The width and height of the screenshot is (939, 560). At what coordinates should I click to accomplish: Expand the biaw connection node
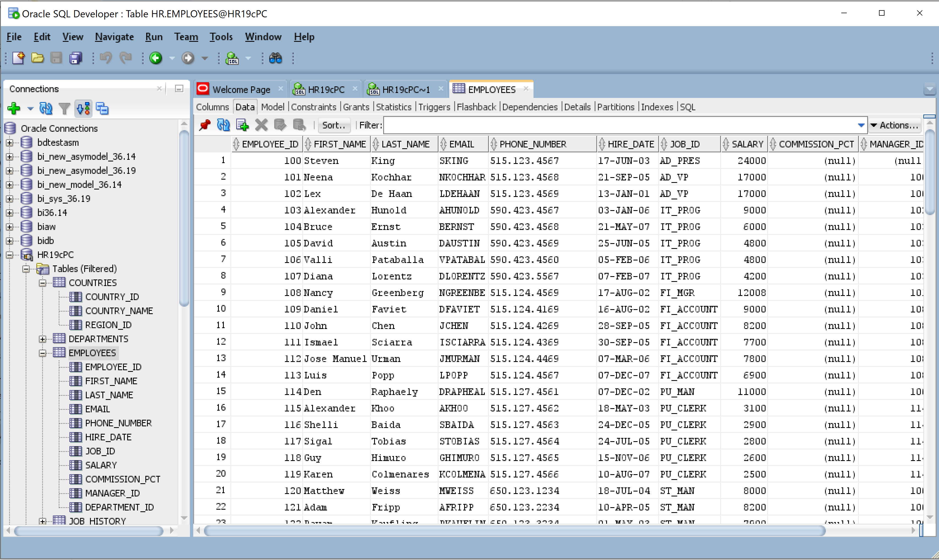click(x=10, y=227)
